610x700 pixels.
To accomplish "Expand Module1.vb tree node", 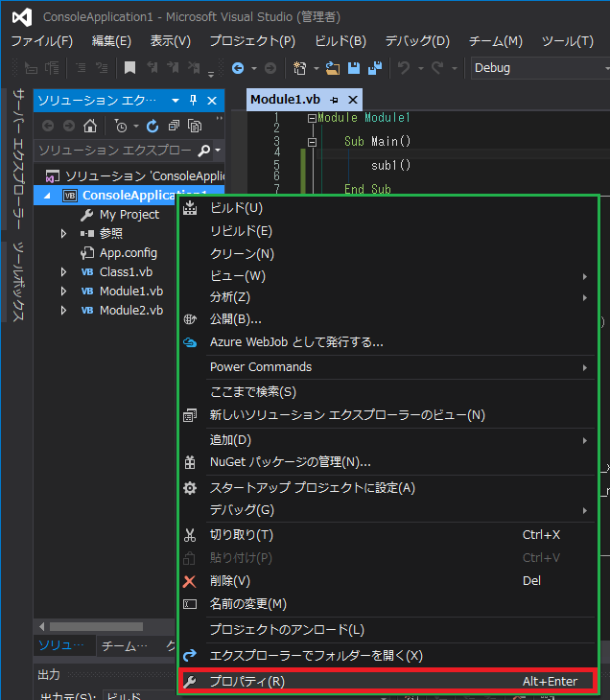I will tap(64, 292).
